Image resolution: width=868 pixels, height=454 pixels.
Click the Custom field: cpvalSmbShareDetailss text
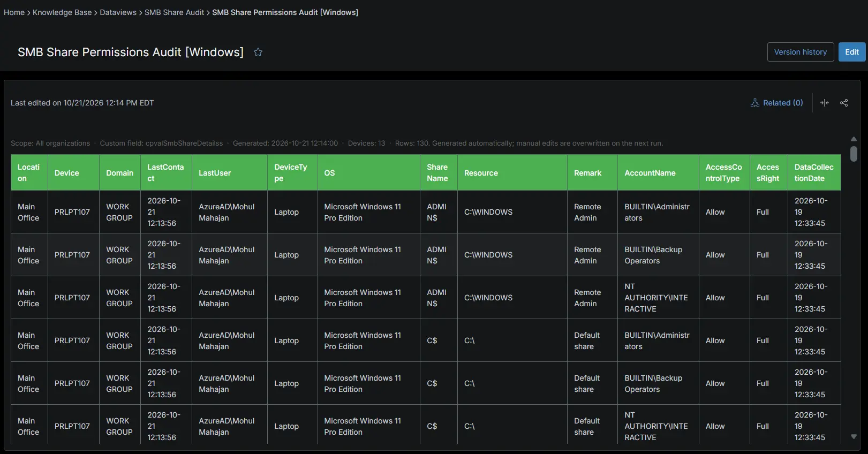tap(161, 143)
